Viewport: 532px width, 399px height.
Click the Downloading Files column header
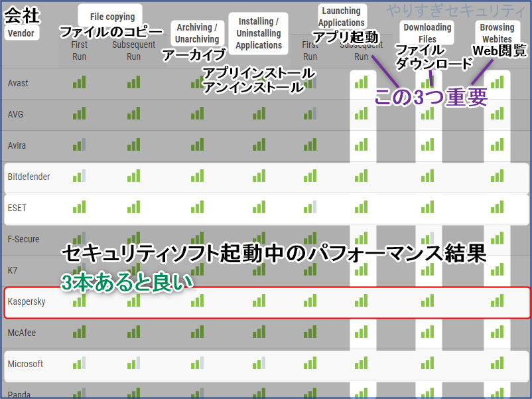427,33
